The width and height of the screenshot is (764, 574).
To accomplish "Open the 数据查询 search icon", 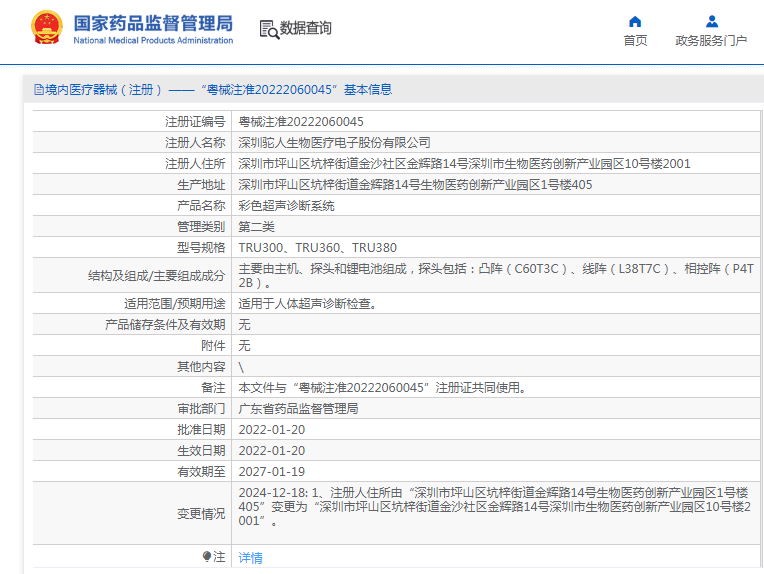I will coord(269,29).
